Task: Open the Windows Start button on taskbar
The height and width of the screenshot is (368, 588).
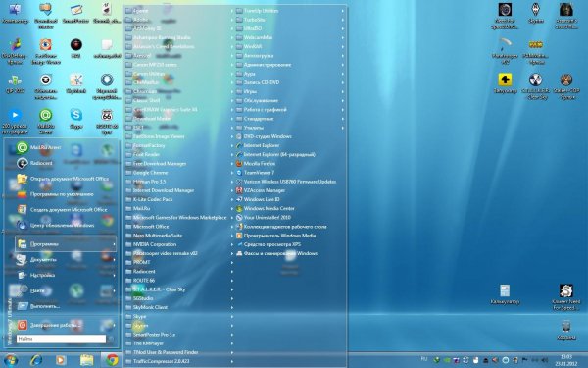Action: 10,360
